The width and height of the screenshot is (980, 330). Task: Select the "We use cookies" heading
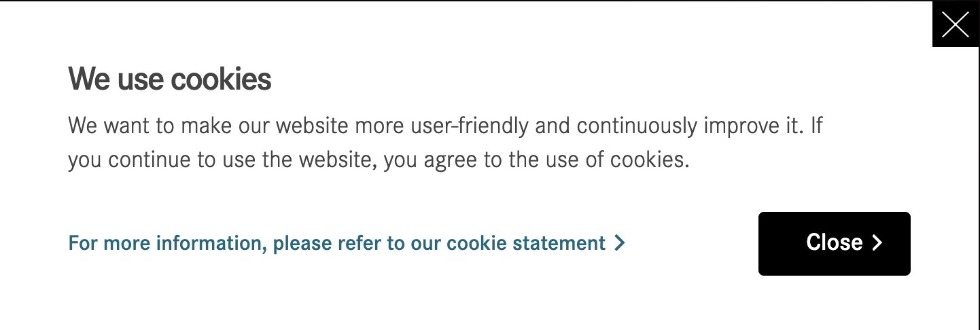tap(170, 79)
